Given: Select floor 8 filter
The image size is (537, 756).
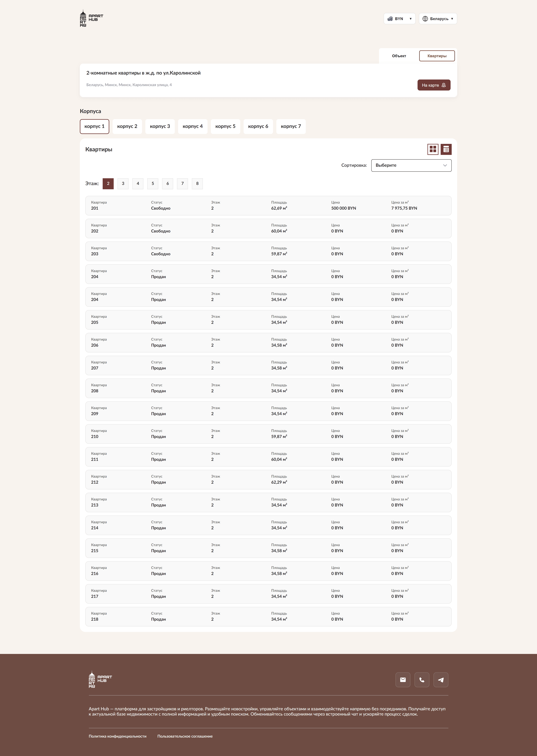Looking at the screenshot, I should click(x=197, y=184).
